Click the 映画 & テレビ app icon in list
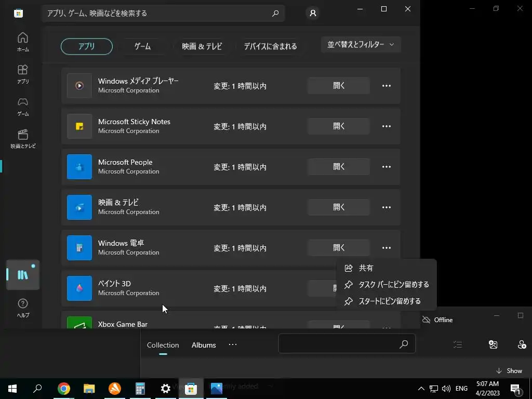 click(79, 207)
